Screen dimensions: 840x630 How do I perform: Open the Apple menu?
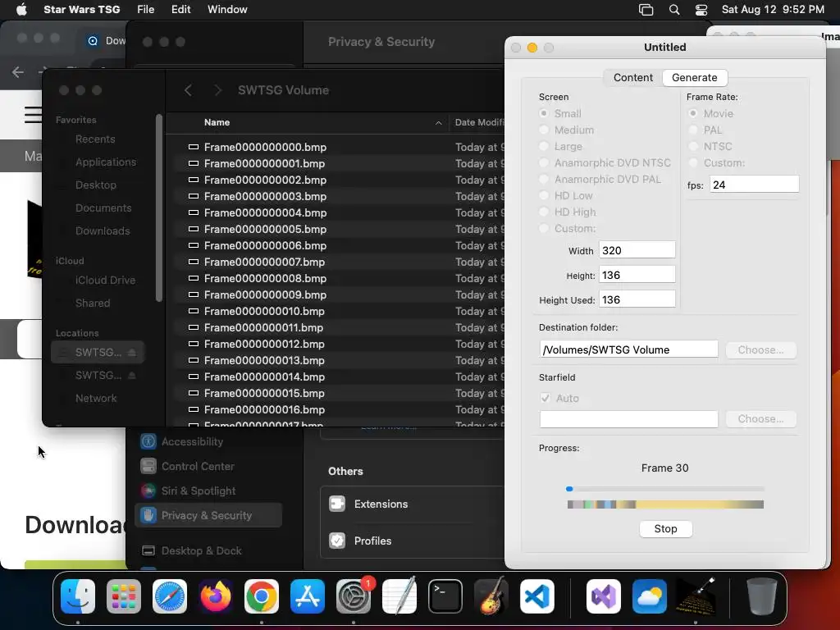21,9
